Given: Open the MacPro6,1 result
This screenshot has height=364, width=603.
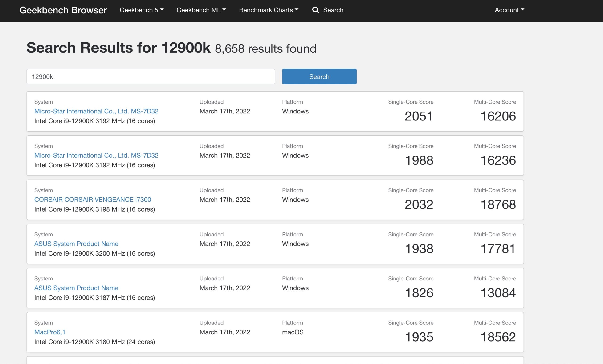Looking at the screenshot, I should [x=50, y=332].
